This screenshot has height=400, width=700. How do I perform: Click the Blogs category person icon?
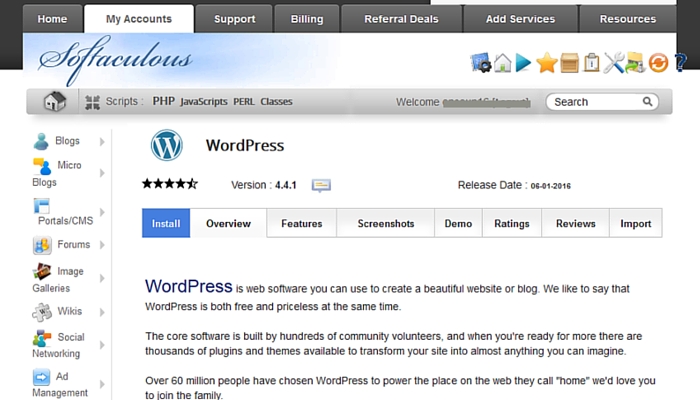pyautogui.click(x=41, y=142)
